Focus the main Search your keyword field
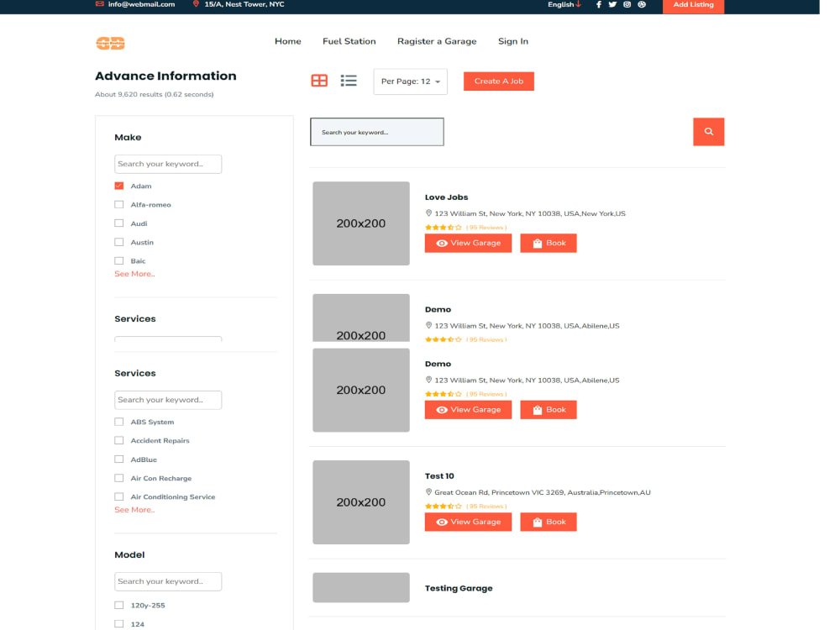The height and width of the screenshot is (630, 840). tap(377, 132)
